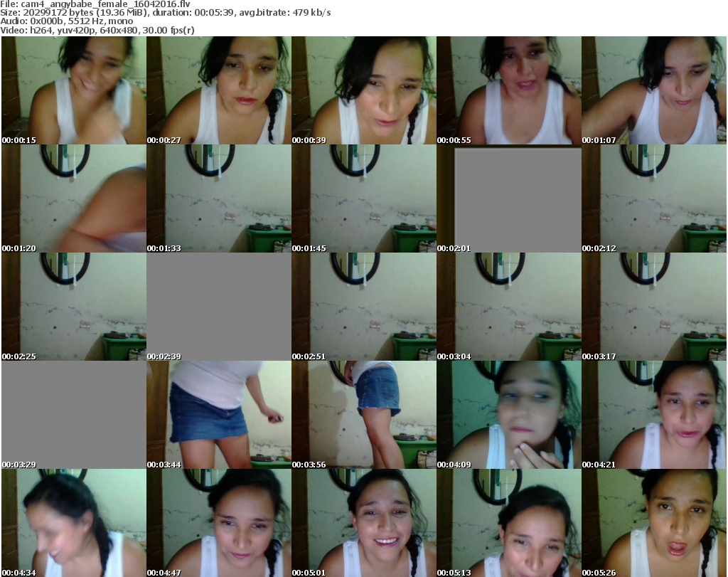
Task: Open the thumbnail stamped 00:02:51
Action: (364, 307)
